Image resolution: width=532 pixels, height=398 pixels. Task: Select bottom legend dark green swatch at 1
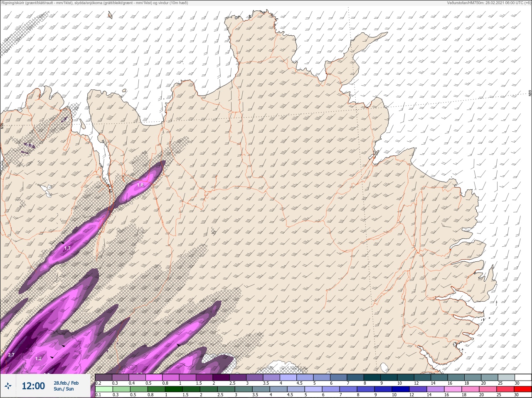click(x=174, y=389)
